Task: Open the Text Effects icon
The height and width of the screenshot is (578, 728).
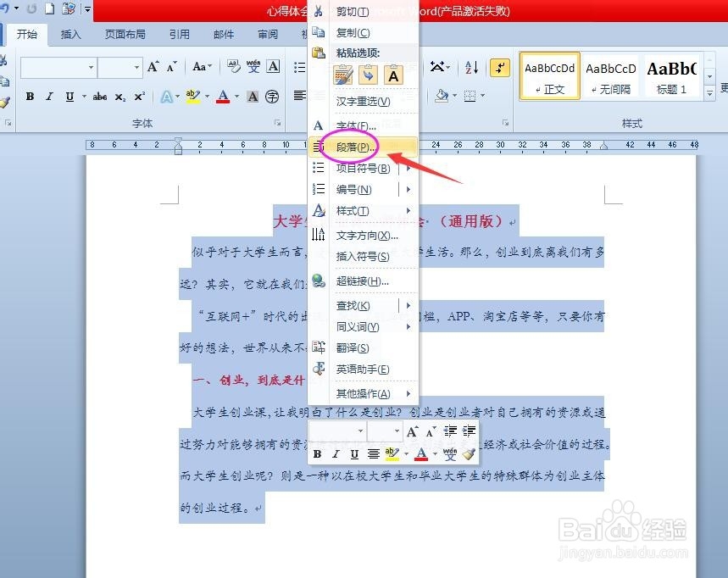Action: tap(167, 97)
